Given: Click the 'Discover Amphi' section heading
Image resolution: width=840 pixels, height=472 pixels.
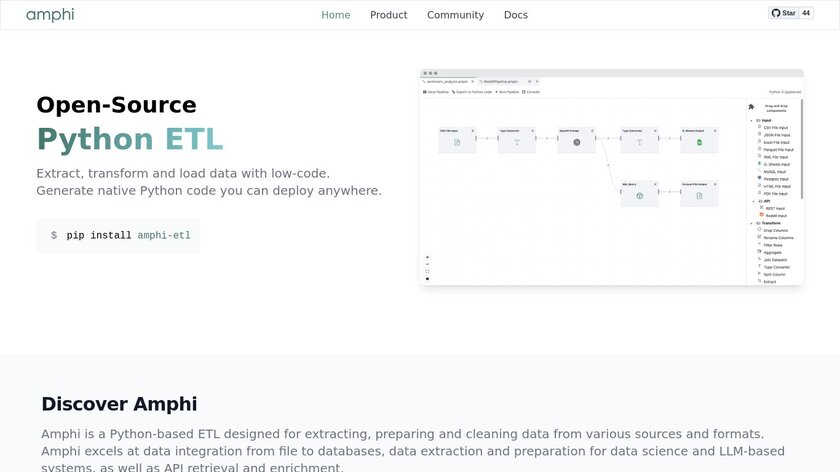Looking at the screenshot, I should pos(119,403).
